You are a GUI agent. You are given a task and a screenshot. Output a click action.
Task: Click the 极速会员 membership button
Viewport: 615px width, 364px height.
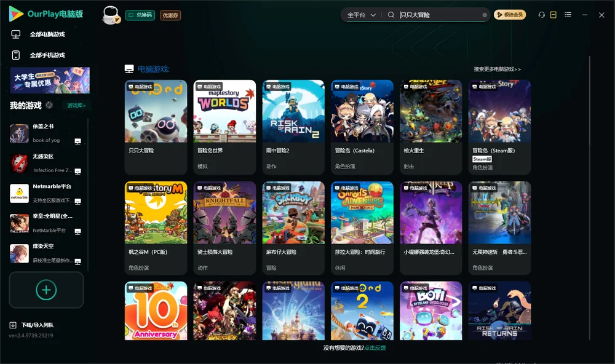click(509, 15)
